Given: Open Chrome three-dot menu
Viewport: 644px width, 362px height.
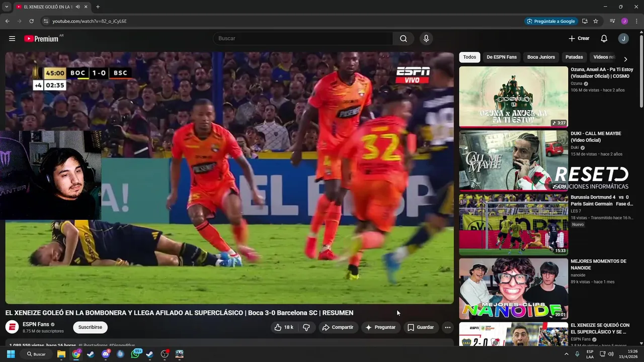Looking at the screenshot, I should [636, 21].
